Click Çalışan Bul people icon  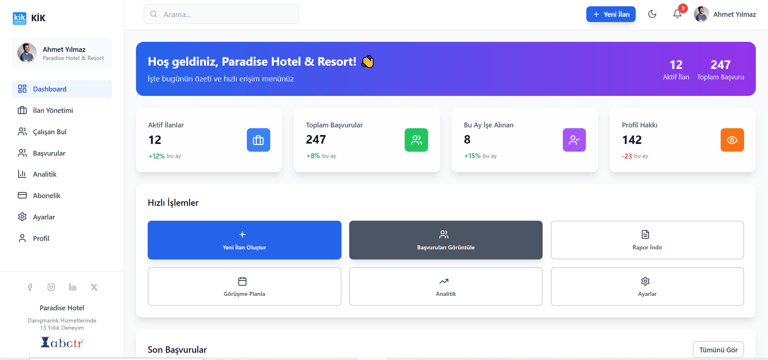coord(22,131)
